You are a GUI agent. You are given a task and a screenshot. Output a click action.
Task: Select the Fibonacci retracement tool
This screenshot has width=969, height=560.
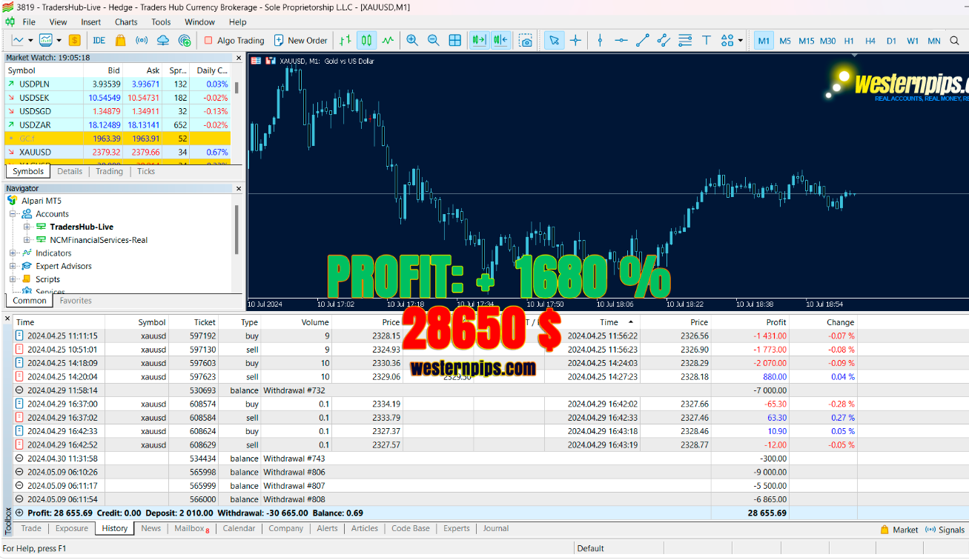tap(685, 40)
